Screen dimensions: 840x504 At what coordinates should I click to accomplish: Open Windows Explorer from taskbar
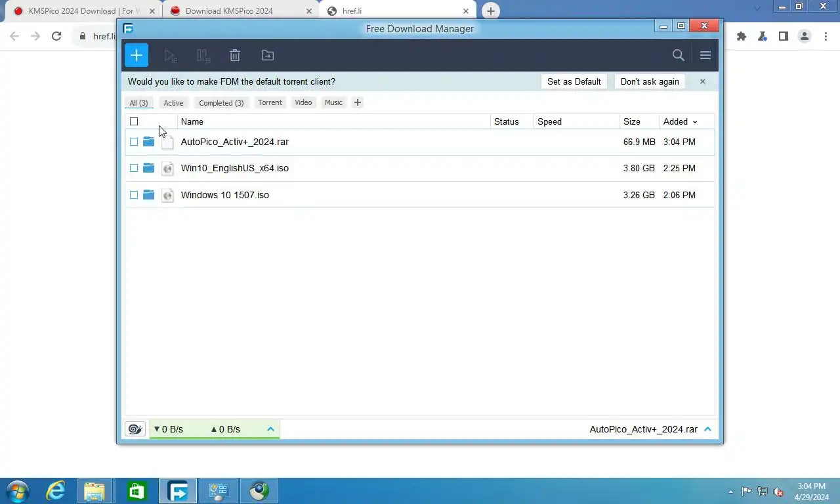[94, 491]
